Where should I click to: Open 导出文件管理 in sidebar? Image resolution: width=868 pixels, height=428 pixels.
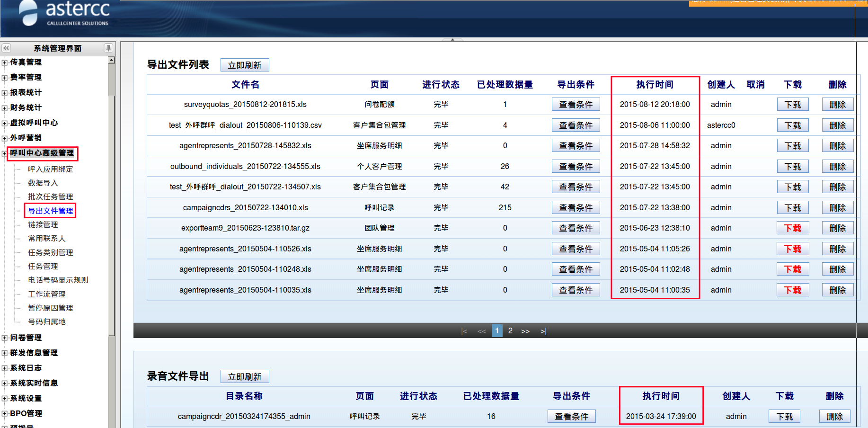coord(51,211)
